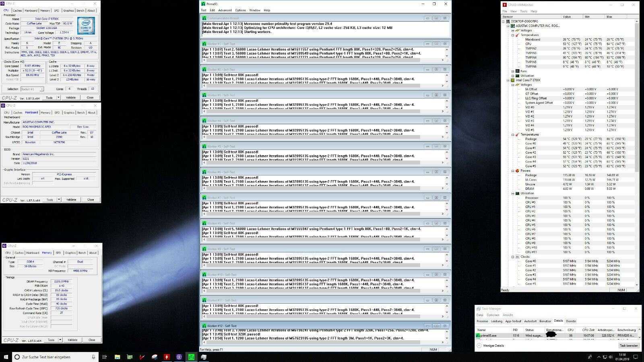The width and height of the screenshot is (644, 362).
Task: Open the View menu in HWMonitor
Action: coord(513,11)
